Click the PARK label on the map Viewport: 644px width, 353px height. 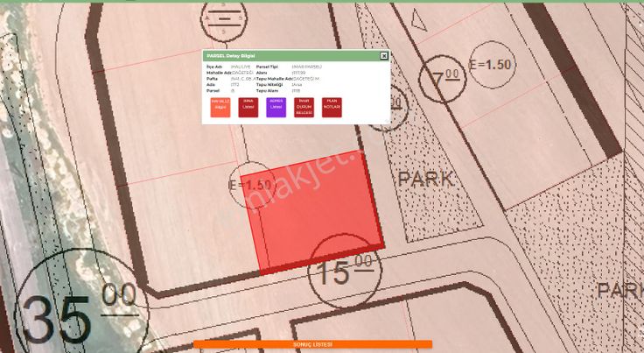click(425, 180)
